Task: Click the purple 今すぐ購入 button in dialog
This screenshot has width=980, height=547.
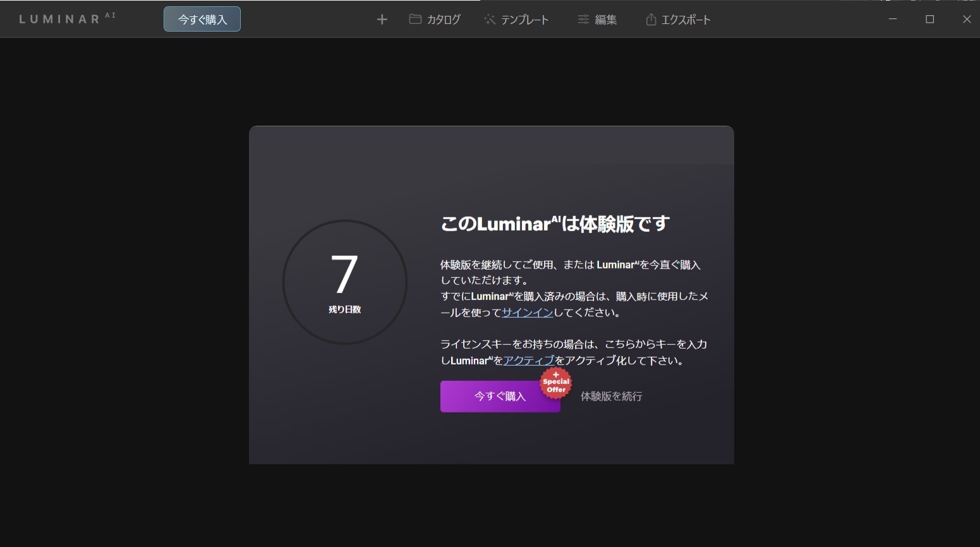Action: point(500,396)
